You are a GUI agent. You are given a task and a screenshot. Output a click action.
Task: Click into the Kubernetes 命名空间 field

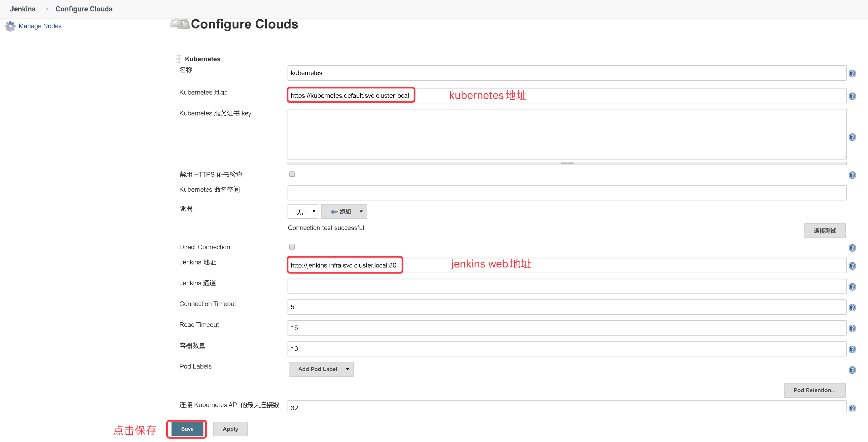tap(566, 193)
